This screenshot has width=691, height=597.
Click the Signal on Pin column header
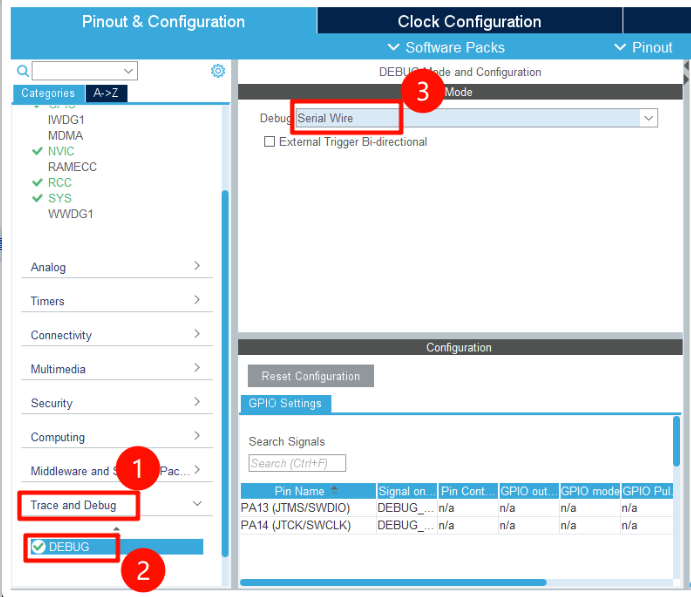tap(407, 491)
